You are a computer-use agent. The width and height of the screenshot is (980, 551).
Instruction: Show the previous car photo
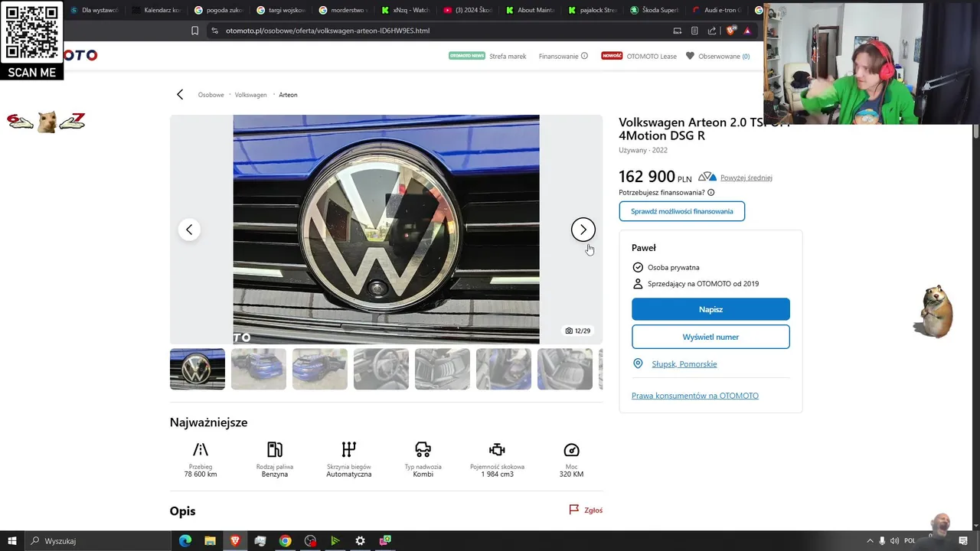189,230
